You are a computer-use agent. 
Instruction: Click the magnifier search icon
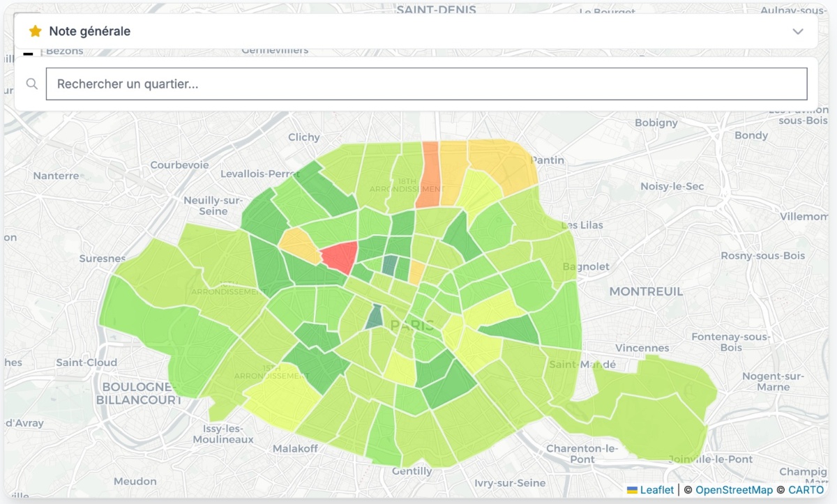tap(32, 83)
